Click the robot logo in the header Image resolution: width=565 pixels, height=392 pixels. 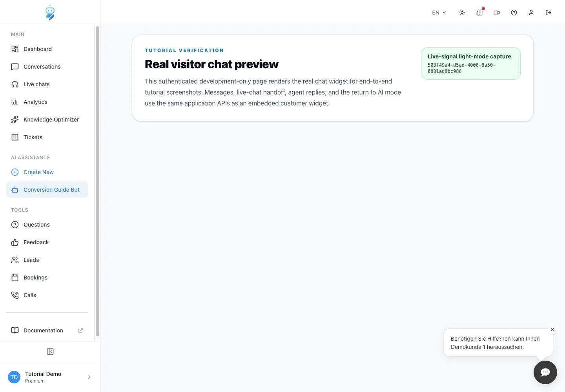tap(50, 13)
